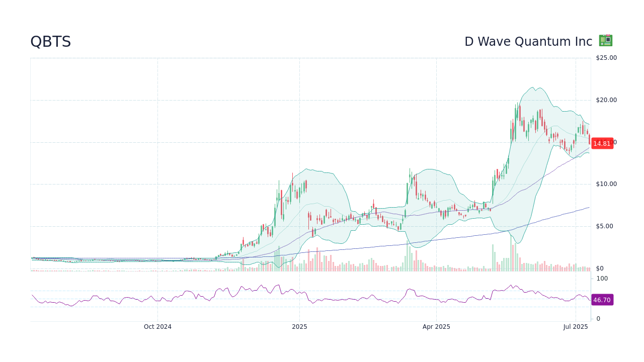This screenshot has height=362, width=644.
Task: Click the 2025 date axis label
Action: [x=299, y=327]
